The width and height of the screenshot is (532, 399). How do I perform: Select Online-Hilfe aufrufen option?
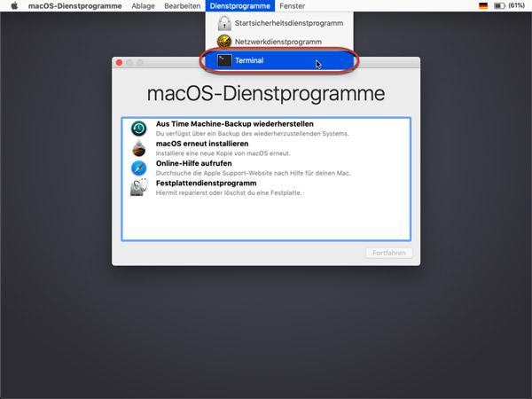266,168
